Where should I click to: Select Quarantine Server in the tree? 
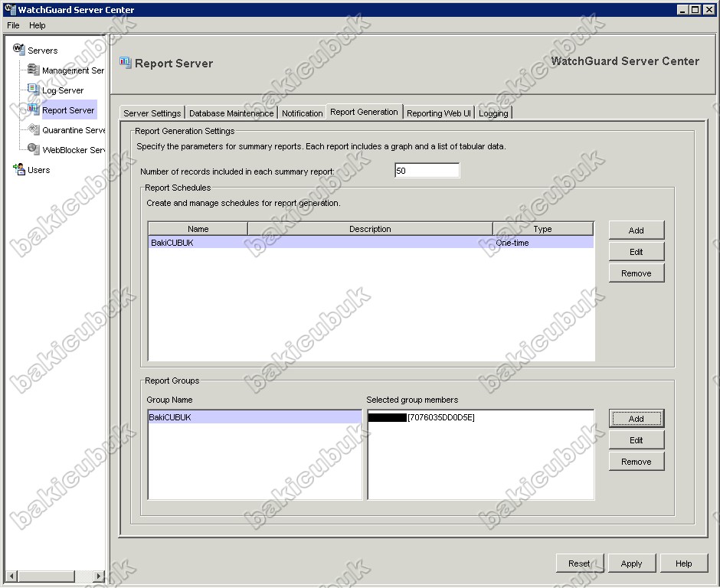point(74,130)
